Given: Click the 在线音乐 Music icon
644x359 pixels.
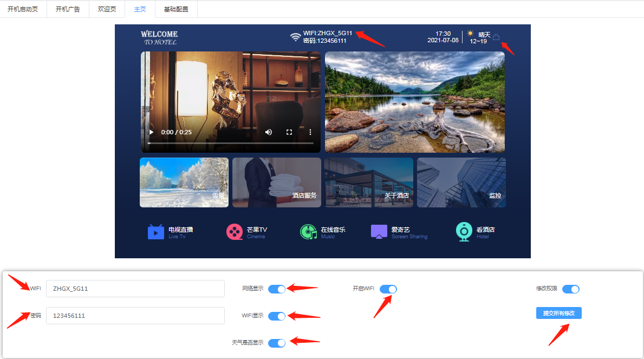Looking at the screenshot, I should 308,232.
